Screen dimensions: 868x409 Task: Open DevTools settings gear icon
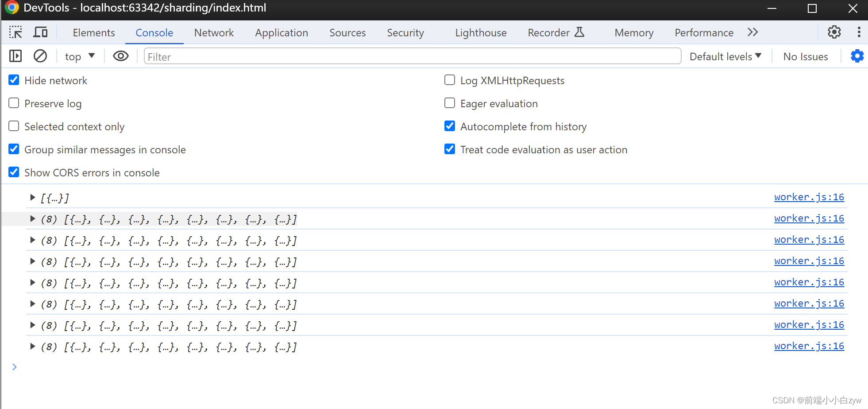834,32
